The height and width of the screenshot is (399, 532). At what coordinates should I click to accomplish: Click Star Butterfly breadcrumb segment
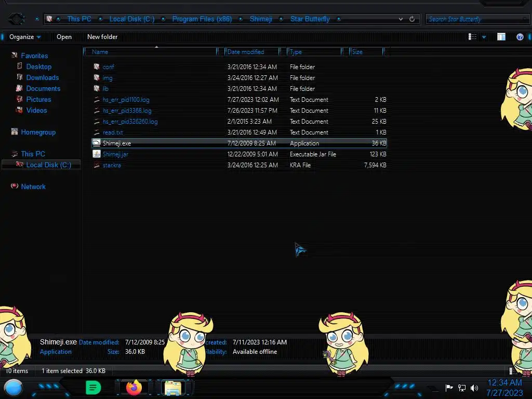(x=310, y=19)
